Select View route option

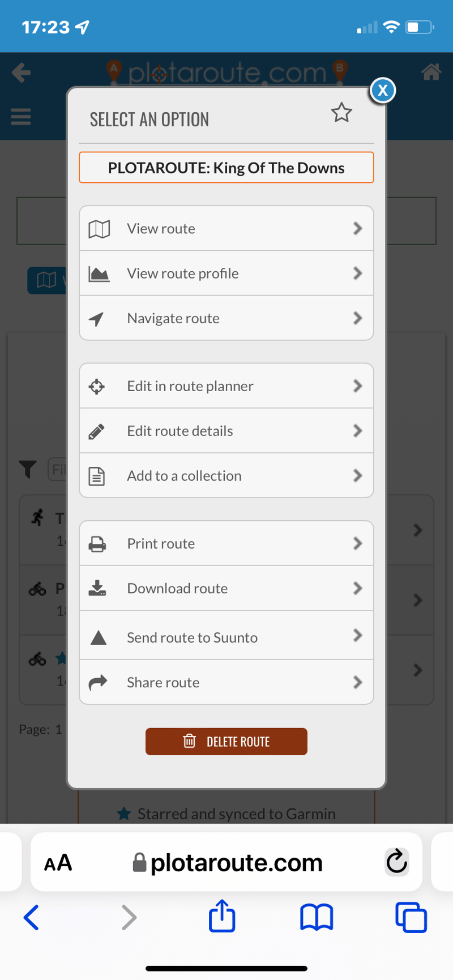pos(226,229)
